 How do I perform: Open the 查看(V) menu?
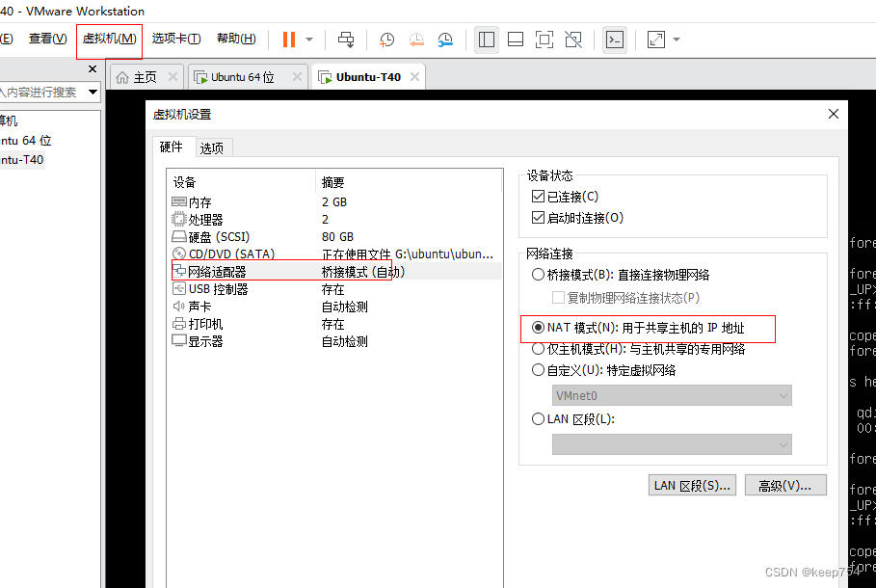pos(48,39)
